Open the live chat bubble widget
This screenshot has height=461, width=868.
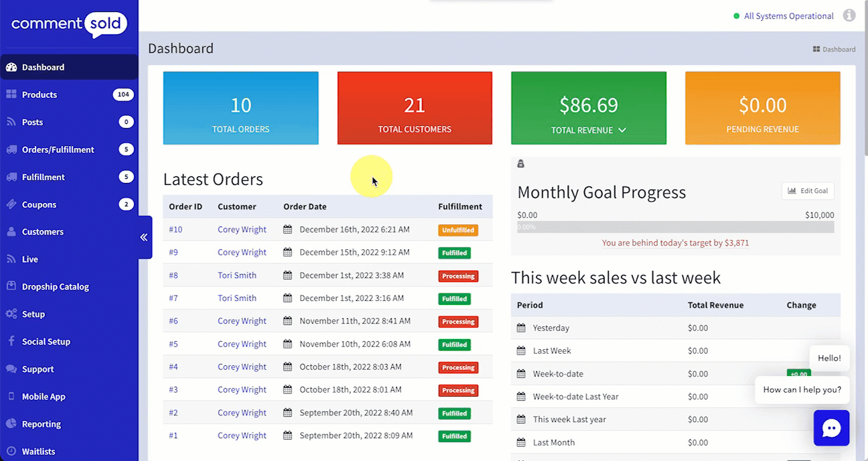coord(831,428)
